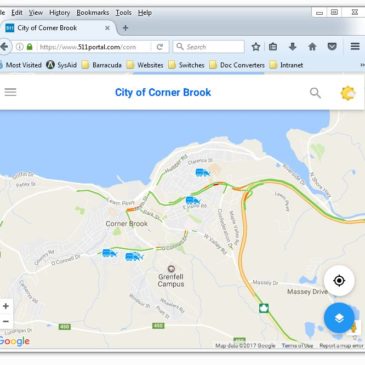
Task: Click the Firefox bookmark star icon
Action: [x=256, y=47]
